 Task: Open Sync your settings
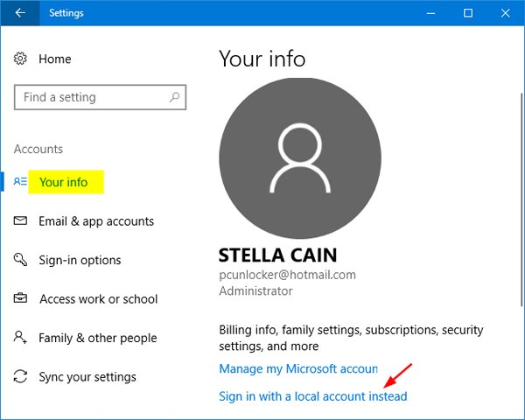coord(87,377)
